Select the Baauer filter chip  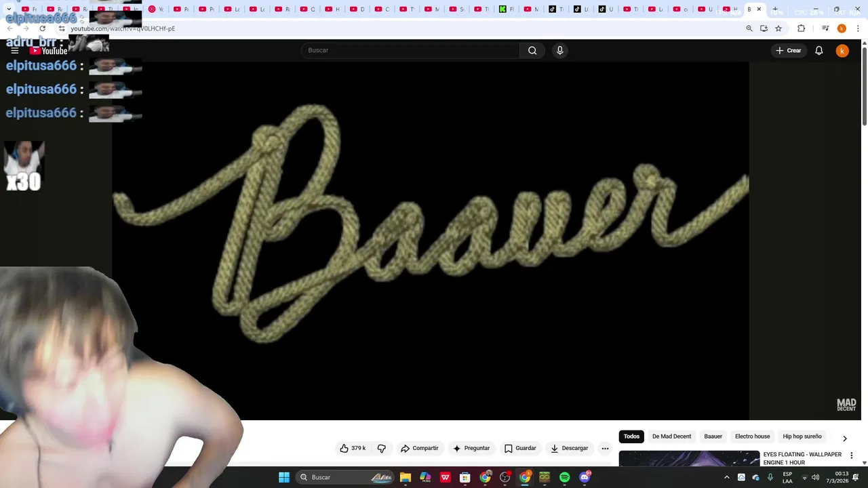[x=713, y=436]
